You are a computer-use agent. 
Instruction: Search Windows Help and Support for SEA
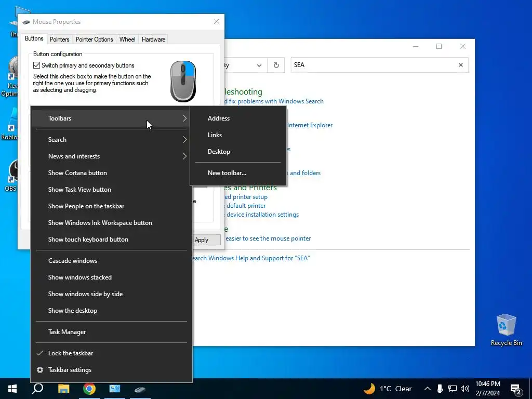coord(251,258)
